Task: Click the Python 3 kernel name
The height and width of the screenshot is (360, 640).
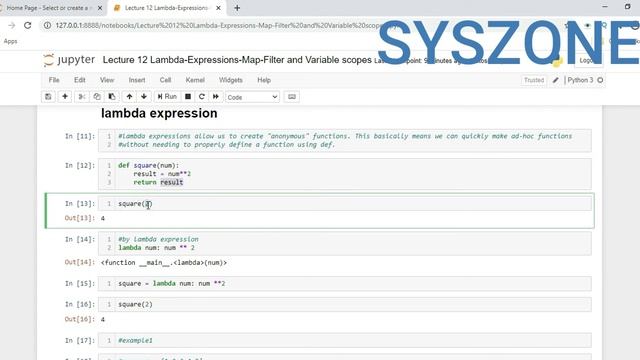Action: 580,80
